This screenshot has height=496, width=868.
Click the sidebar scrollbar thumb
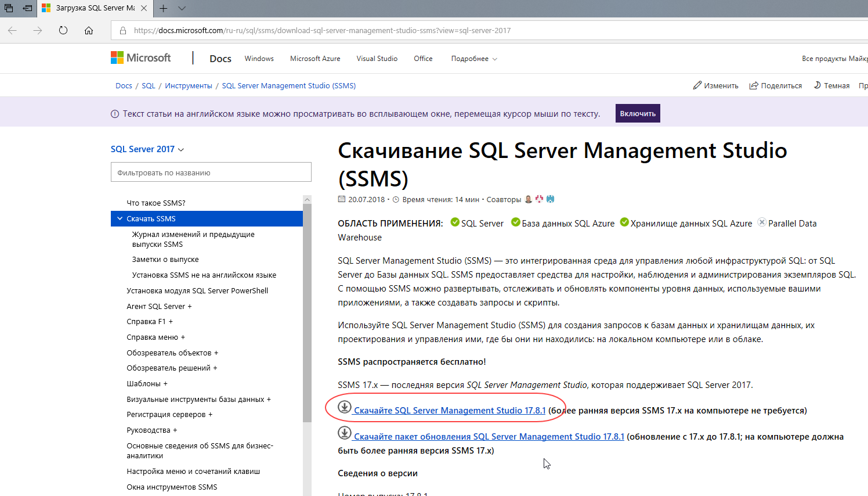pos(307,312)
